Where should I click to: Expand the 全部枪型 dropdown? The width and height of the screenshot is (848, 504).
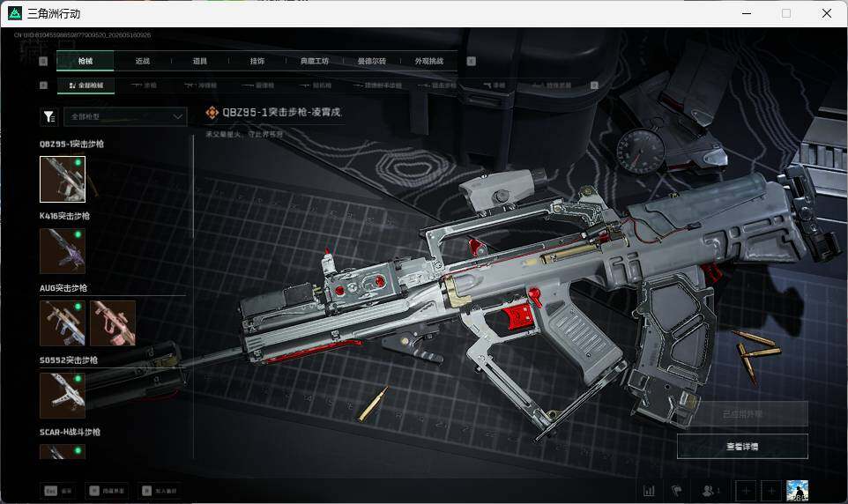click(125, 116)
